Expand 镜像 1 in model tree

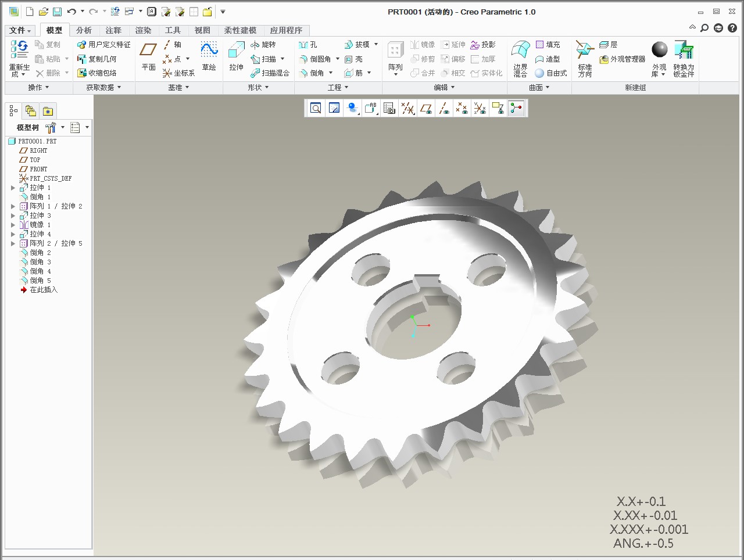click(13, 225)
